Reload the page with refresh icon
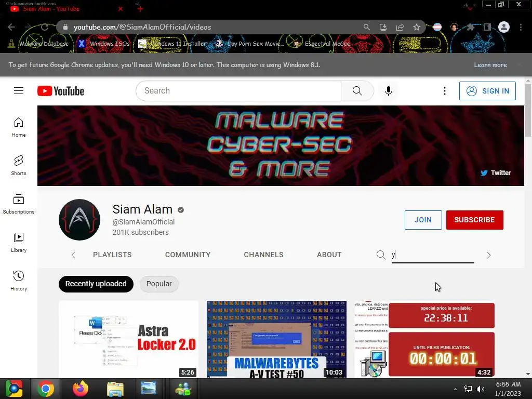532x399 pixels. pos(45,27)
